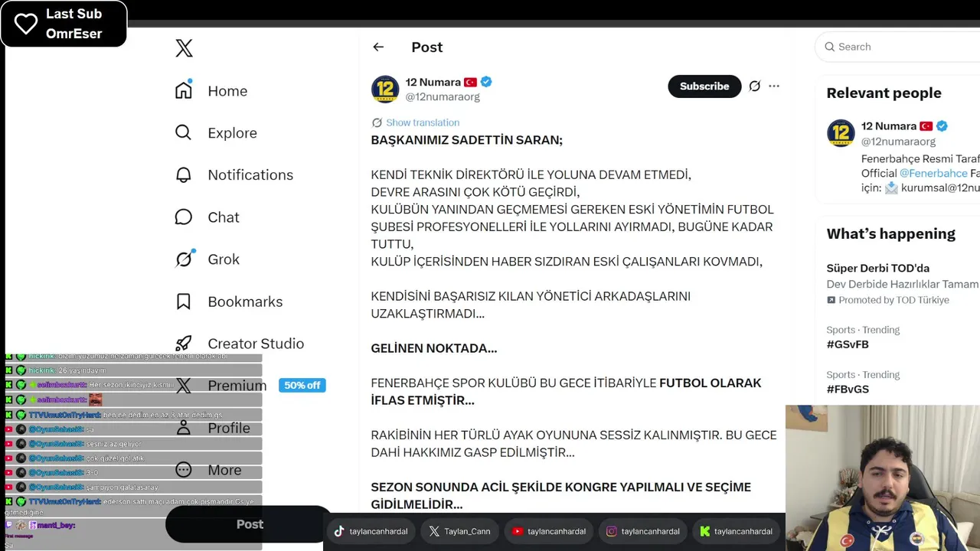Open the Explore magnifier icon
This screenshot has height=551, width=980.
184,132
